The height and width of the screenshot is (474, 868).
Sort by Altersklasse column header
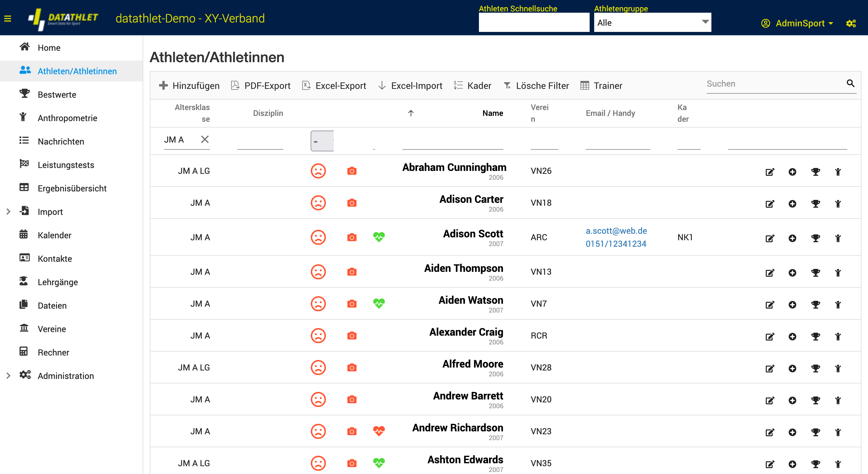tap(192, 113)
